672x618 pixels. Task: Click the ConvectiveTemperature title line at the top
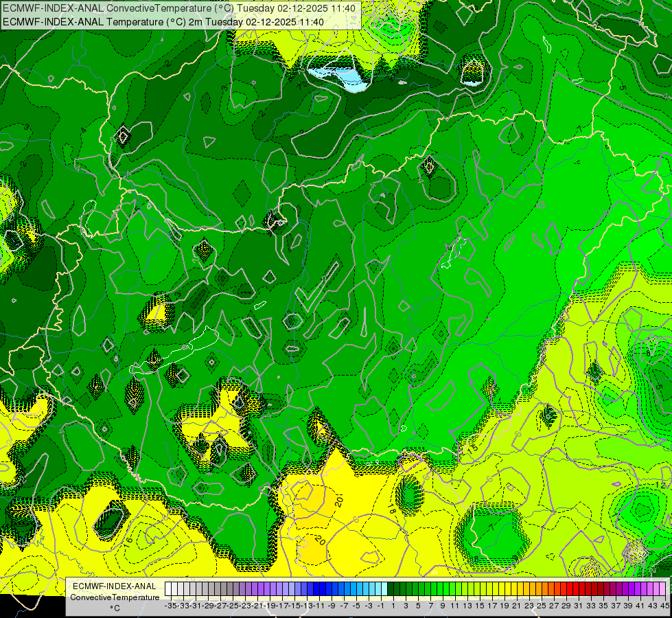click(x=179, y=8)
